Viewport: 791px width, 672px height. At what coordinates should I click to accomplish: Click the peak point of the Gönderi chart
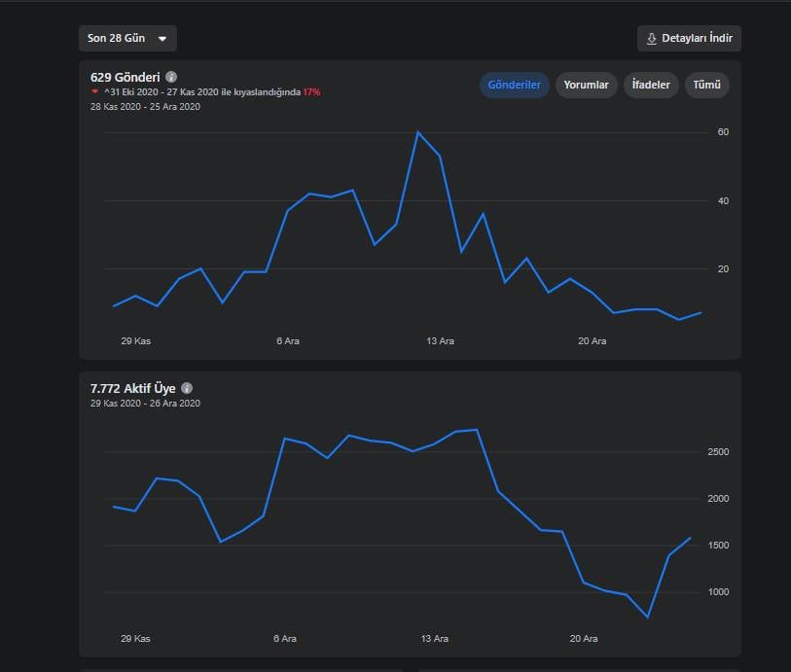417,132
